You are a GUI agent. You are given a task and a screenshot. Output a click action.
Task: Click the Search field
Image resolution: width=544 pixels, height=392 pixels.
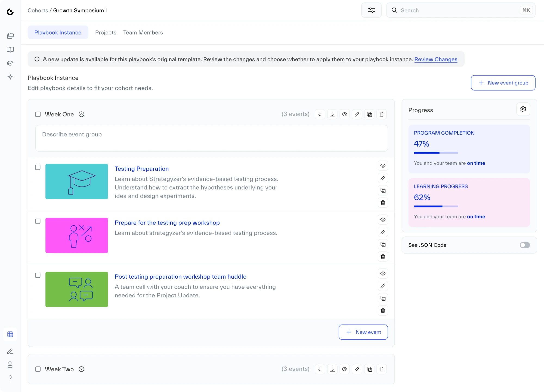coord(461,10)
